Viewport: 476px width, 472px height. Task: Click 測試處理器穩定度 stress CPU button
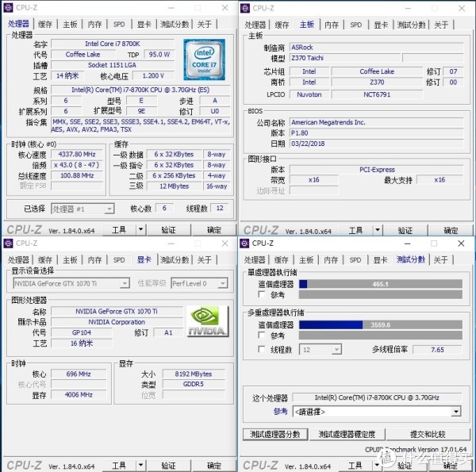347,435
